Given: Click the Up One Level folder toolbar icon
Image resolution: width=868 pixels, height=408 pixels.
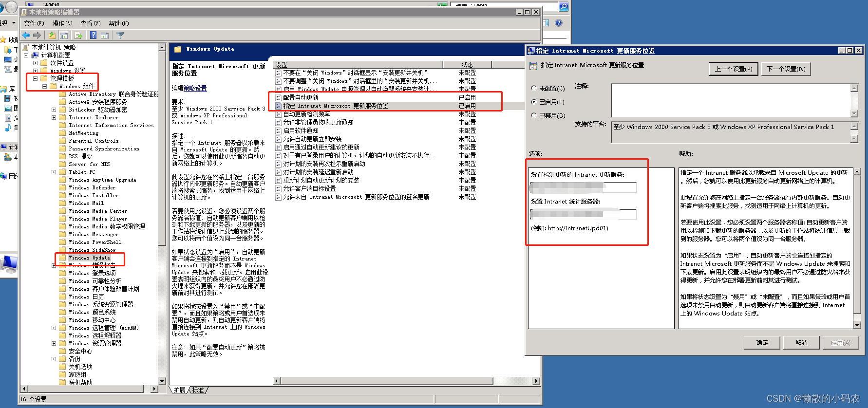Looking at the screenshot, I should tap(52, 35).
